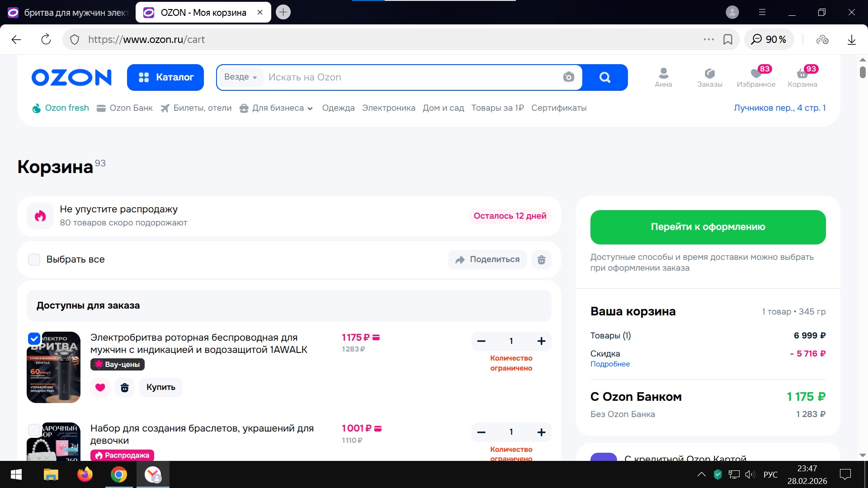The height and width of the screenshot is (488, 868).
Task: Click browser bookmark icon in address bar
Action: pos(727,39)
